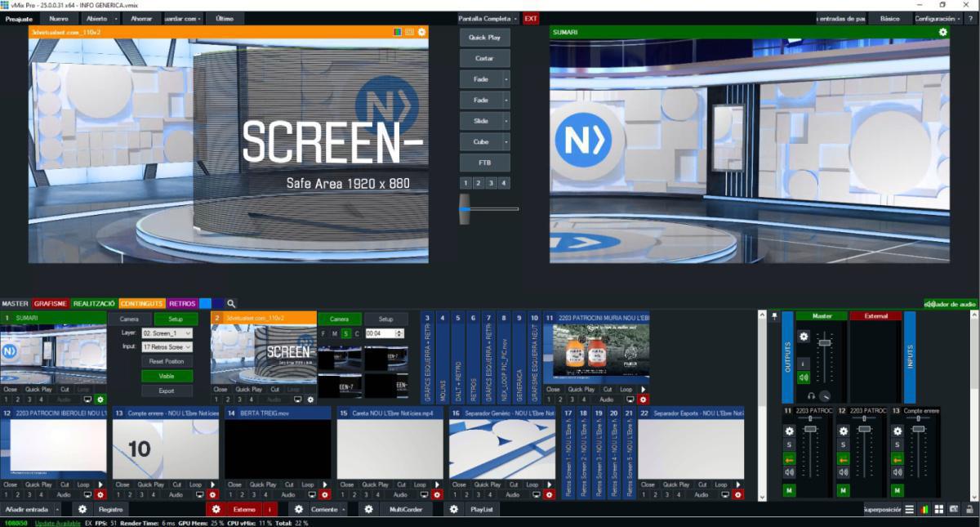
Task: Open the MultiCorder settings gear
Action: (x=368, y=509)
